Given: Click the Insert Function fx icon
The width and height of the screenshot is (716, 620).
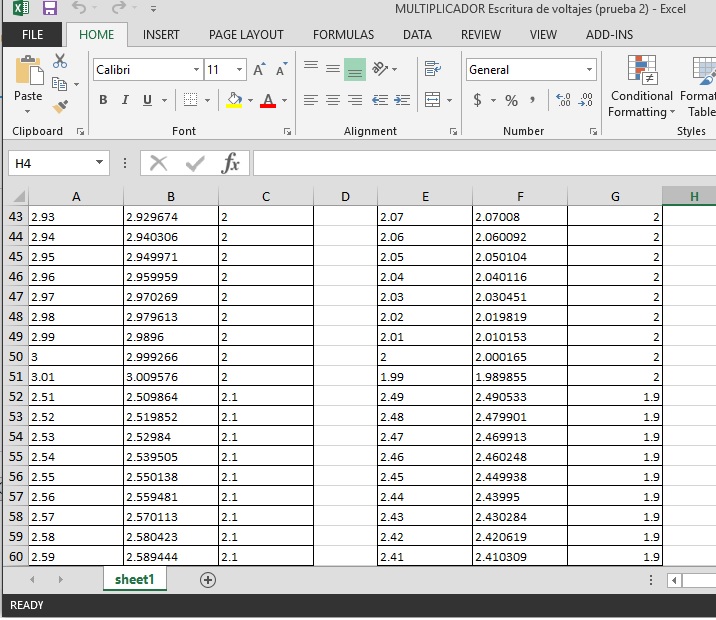Looking at the screenshot, I should tap(231, 163).
